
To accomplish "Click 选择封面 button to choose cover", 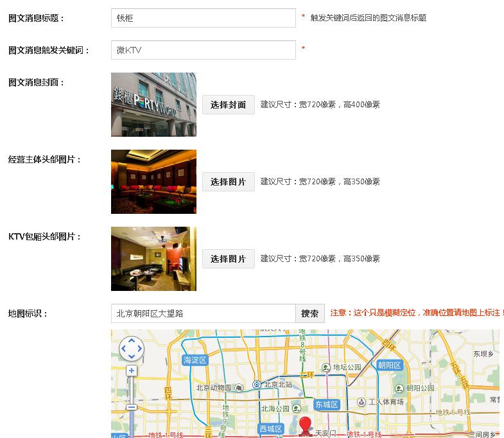I will [x=228, y=105].
